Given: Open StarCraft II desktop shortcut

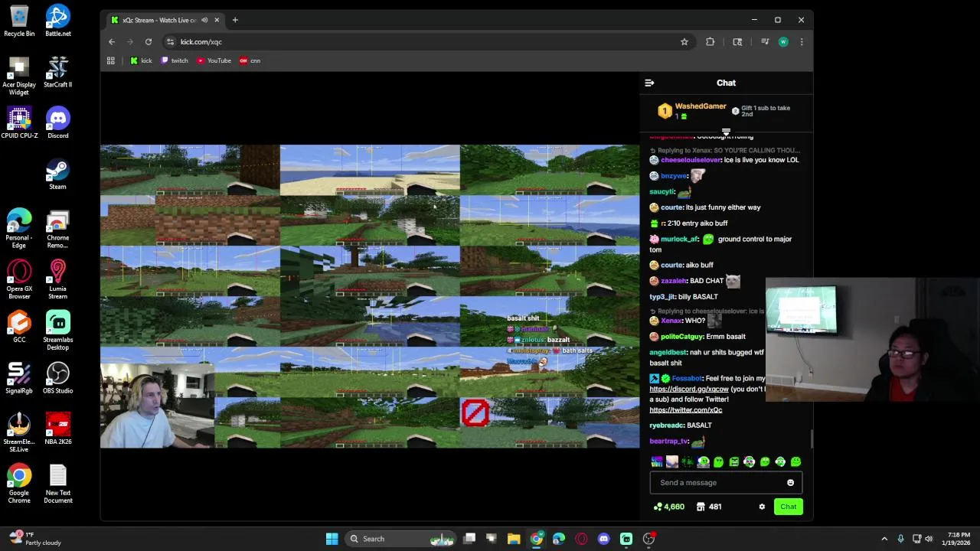Looking at the screenshot, I should click(58, 71).
